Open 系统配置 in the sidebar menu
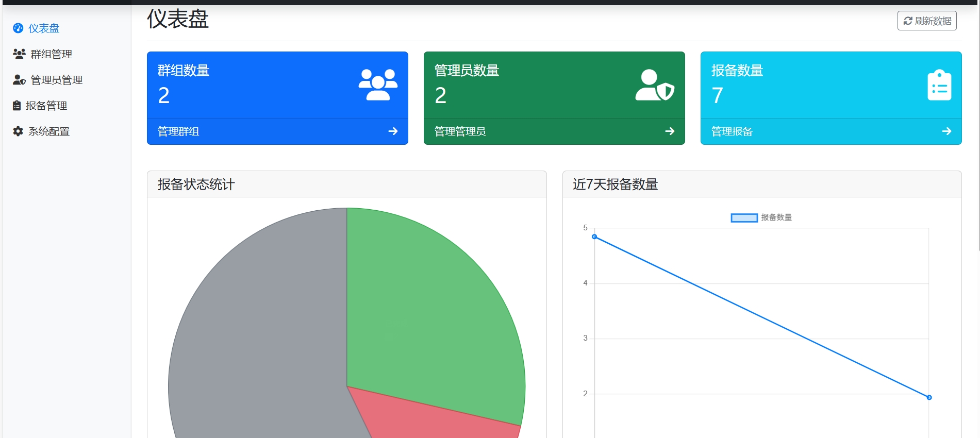Screen dimensions: 980x438 [x=49, y=131]
